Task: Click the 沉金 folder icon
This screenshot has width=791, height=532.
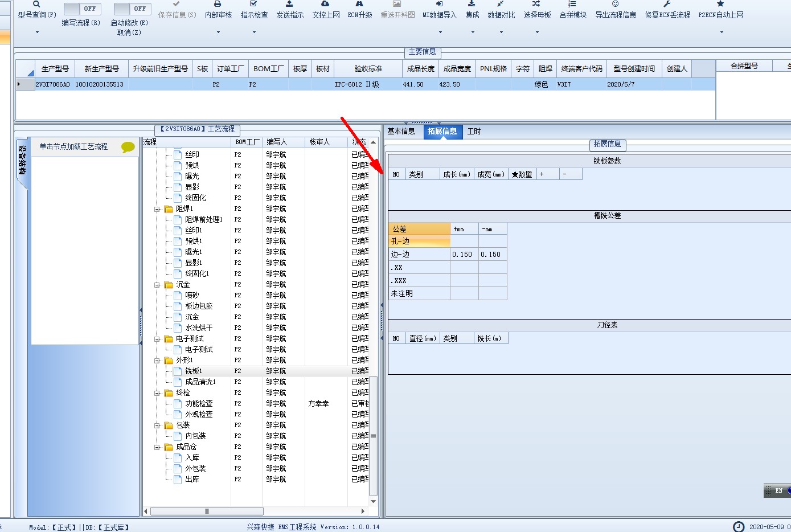Action: 169,285
